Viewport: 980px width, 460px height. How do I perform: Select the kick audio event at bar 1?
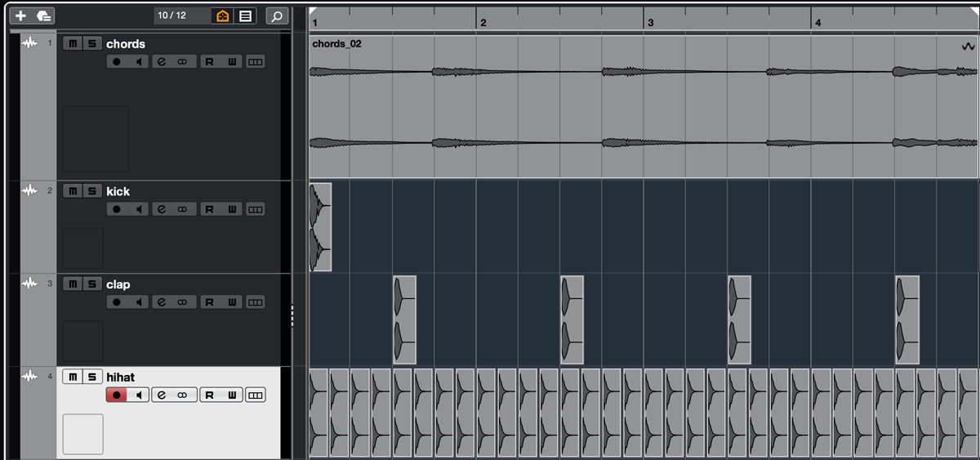pos(320,227)
